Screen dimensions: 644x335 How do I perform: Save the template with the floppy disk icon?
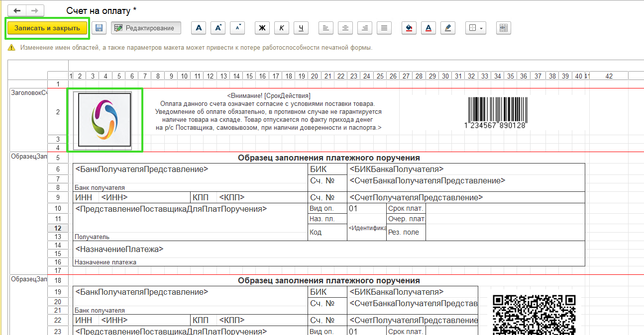tap(99, 28)
